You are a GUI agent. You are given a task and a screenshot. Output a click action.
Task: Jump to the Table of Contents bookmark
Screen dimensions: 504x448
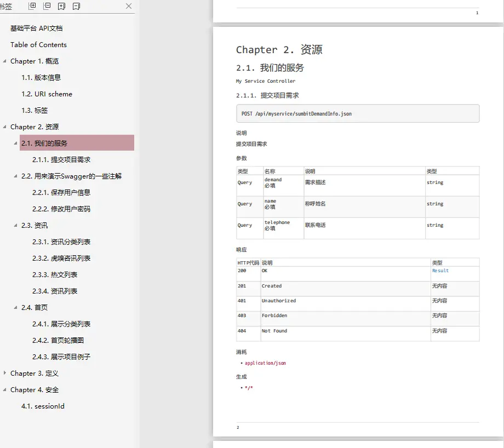pyautogui.click(x=38, y=45)
